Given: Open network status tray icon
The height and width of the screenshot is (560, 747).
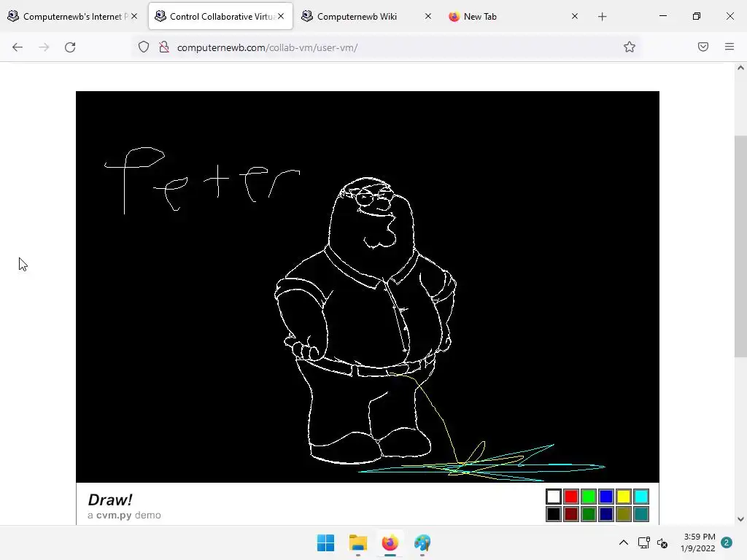Looking at the screenshot, I should pyautogui.click(x=643, y=542).
